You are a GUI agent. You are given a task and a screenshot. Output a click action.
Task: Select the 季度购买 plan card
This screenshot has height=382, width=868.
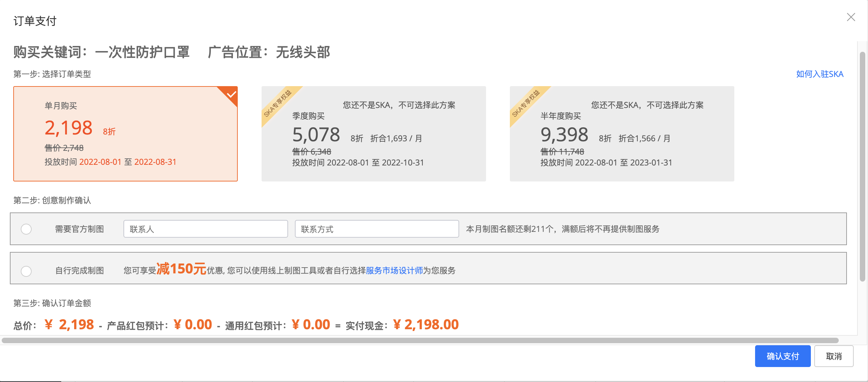373,133
